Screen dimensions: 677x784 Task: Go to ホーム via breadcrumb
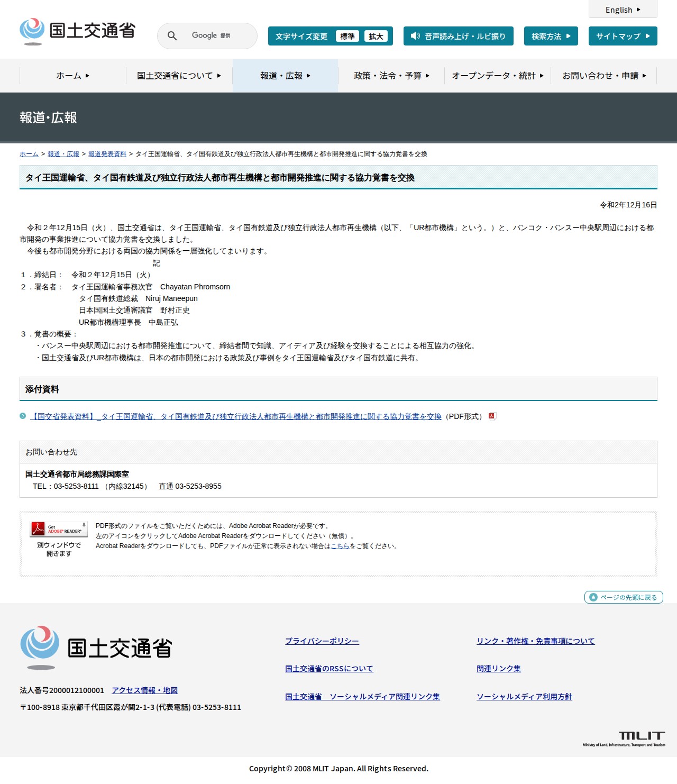[29, 154]
